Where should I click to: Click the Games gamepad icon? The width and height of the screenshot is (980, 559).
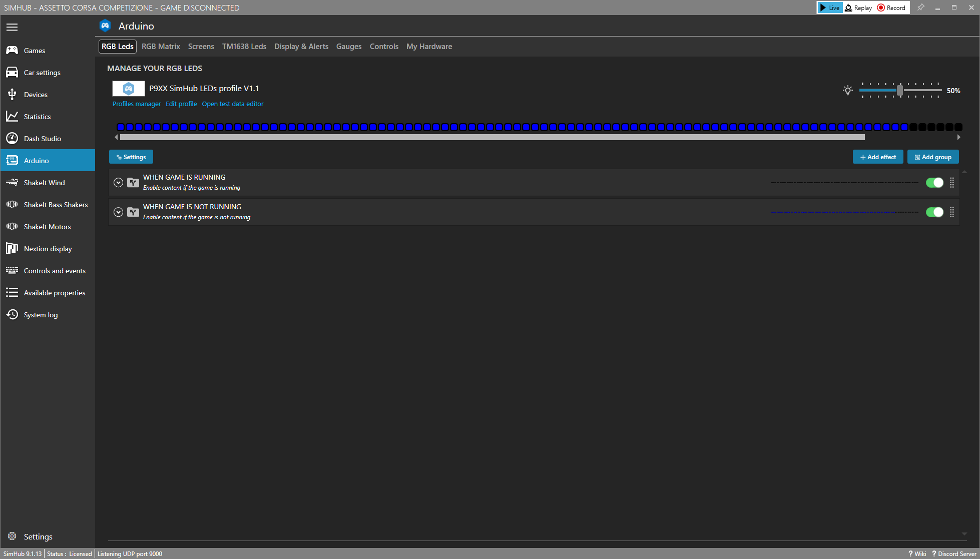[12, 50]
